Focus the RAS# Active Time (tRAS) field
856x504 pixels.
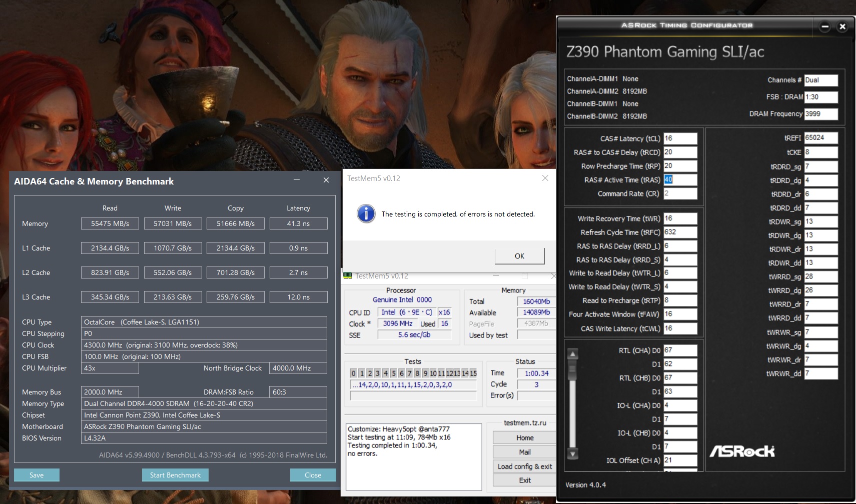680,179
